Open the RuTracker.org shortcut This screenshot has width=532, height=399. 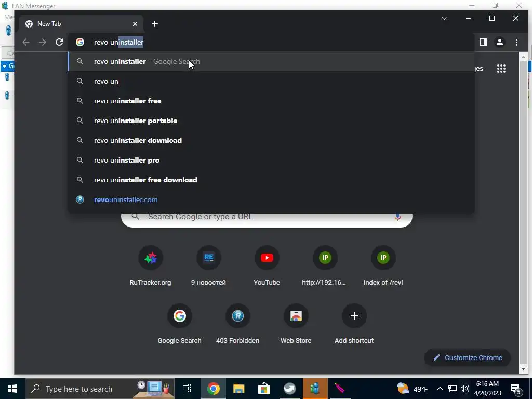[150, 266]
